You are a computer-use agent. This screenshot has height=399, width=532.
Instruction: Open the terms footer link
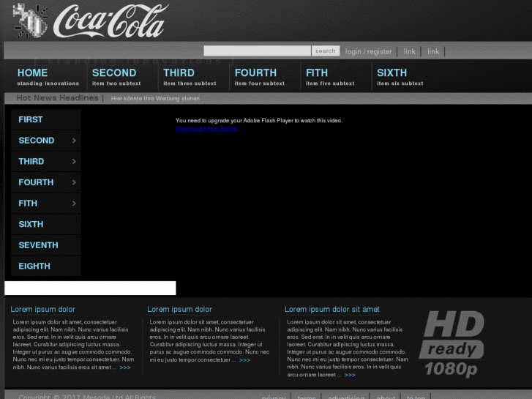[307, 397]
